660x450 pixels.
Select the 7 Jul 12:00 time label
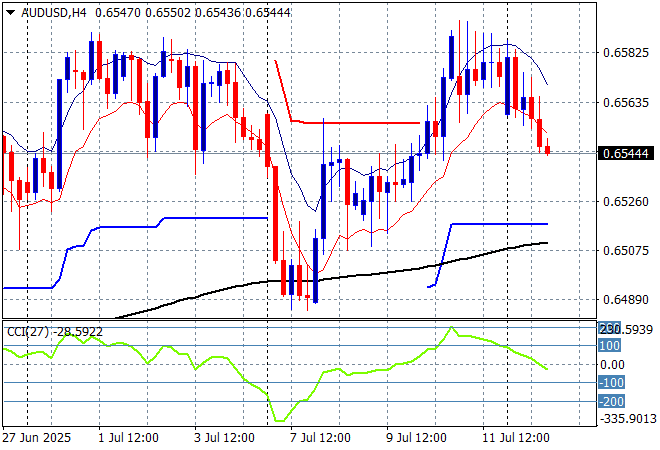[321, 438]
